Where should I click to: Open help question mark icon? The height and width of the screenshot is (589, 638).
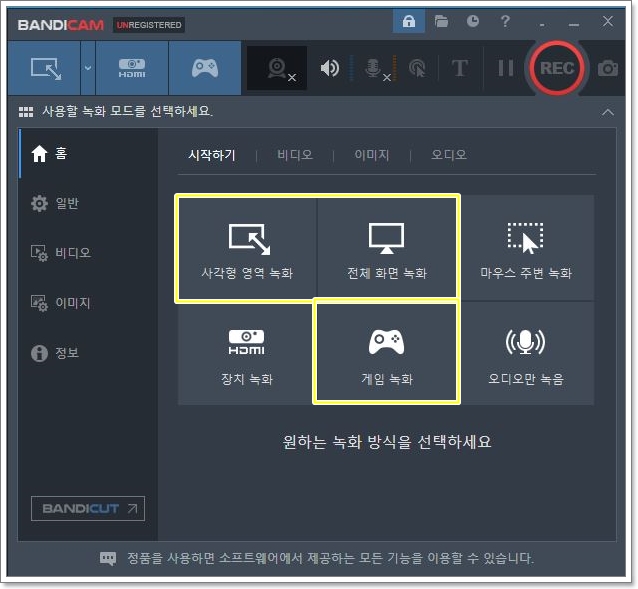[505, 21]
